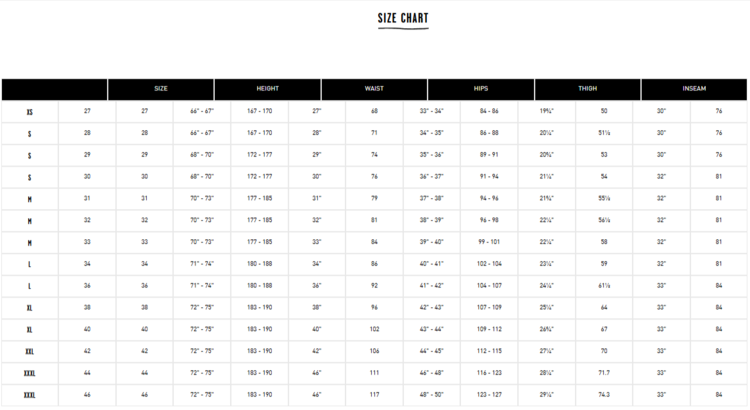This screenshot has height=410, width=750.
Task: Select the SIZE column header
Action: tap(160, 89)
